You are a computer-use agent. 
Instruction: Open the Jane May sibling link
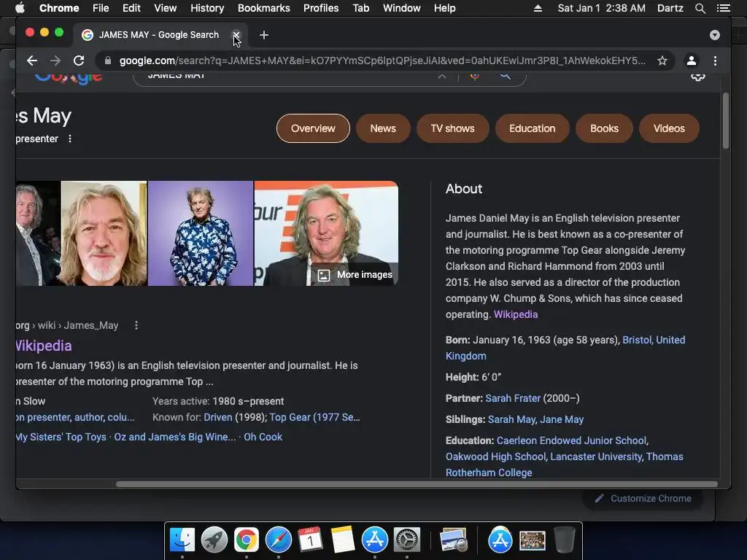click(562, 419)
